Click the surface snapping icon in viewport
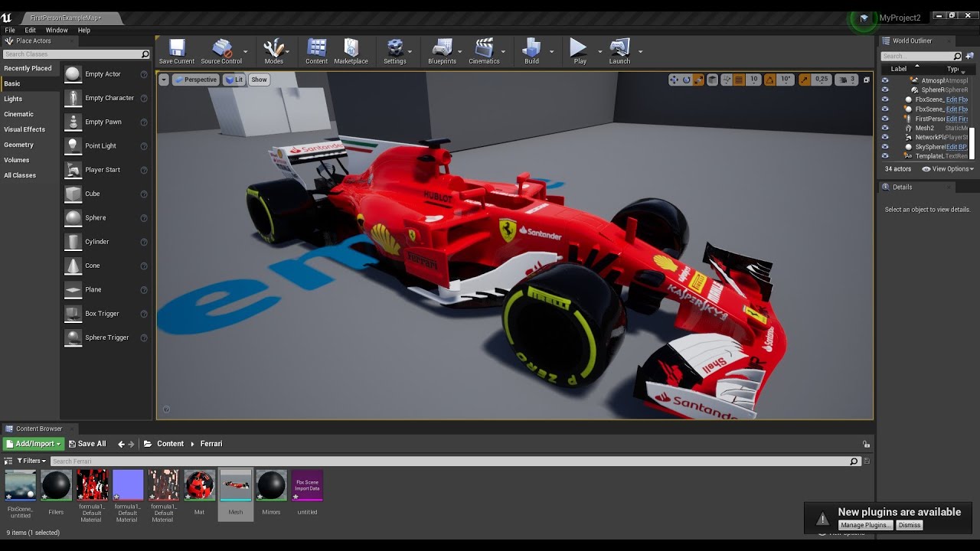The width and height of the screenshot is (980, 551). 726,80
